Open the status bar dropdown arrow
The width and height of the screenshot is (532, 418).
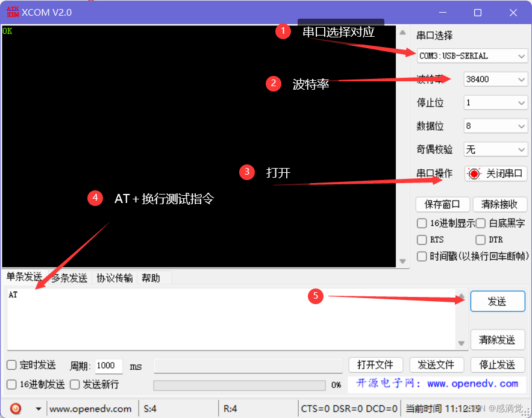[39, 408]
